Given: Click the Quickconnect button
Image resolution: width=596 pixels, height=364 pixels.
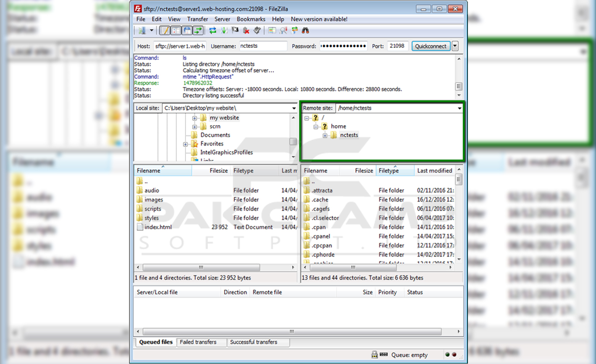Looking at the screenshot, I should point(431,46).
